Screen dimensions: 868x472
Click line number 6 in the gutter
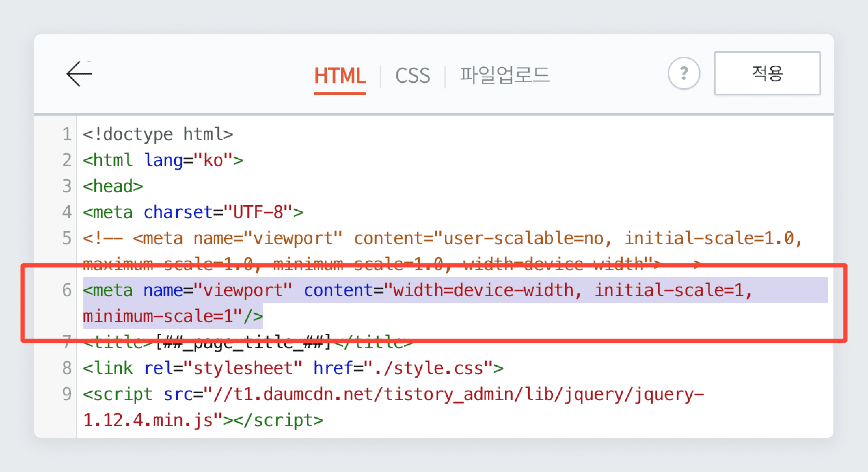click(x=67, y=290)
